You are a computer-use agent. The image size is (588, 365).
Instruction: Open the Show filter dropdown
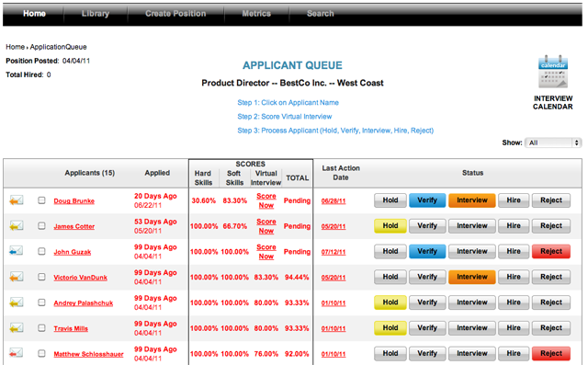pyautogui.click(x=553, y=143)
